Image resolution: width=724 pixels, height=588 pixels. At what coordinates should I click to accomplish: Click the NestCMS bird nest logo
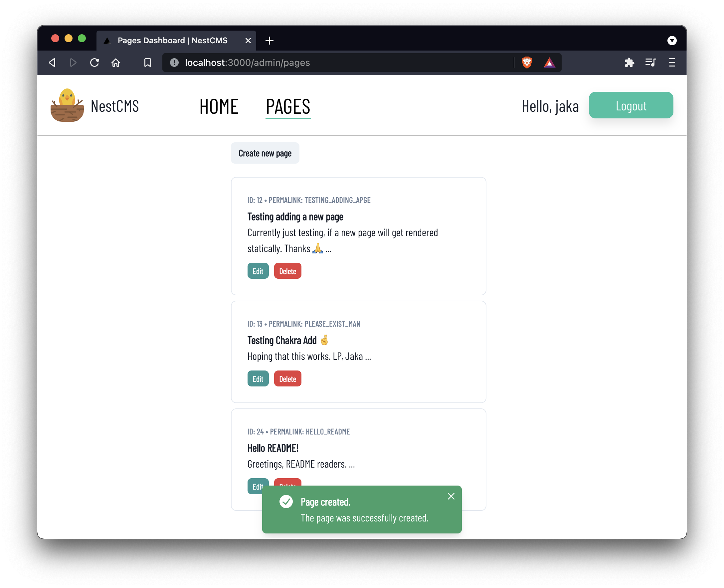click(x=67, y=105)
